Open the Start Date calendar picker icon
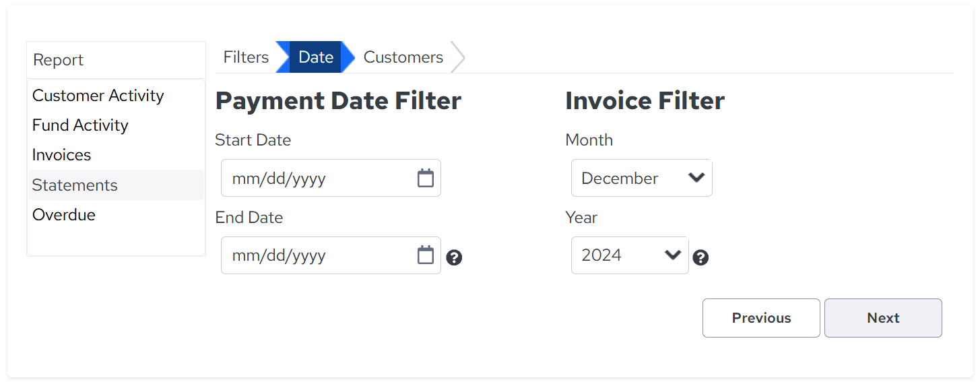 pos(425,178)
